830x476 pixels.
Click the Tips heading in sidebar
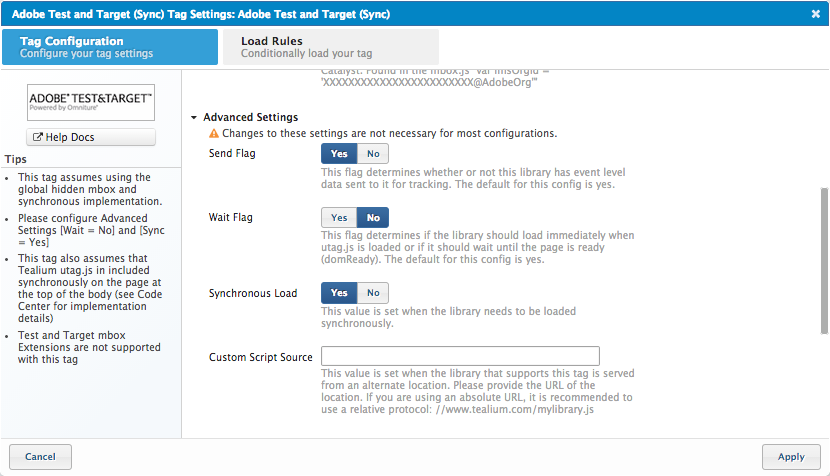tap(15, 159)
